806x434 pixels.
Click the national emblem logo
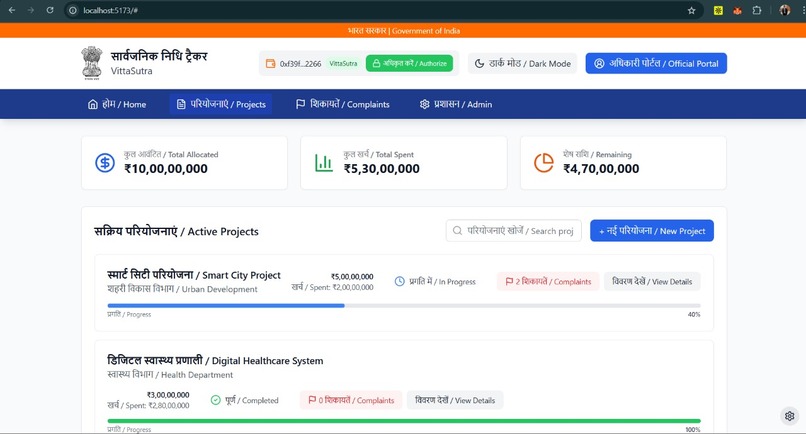coord(92,63)
